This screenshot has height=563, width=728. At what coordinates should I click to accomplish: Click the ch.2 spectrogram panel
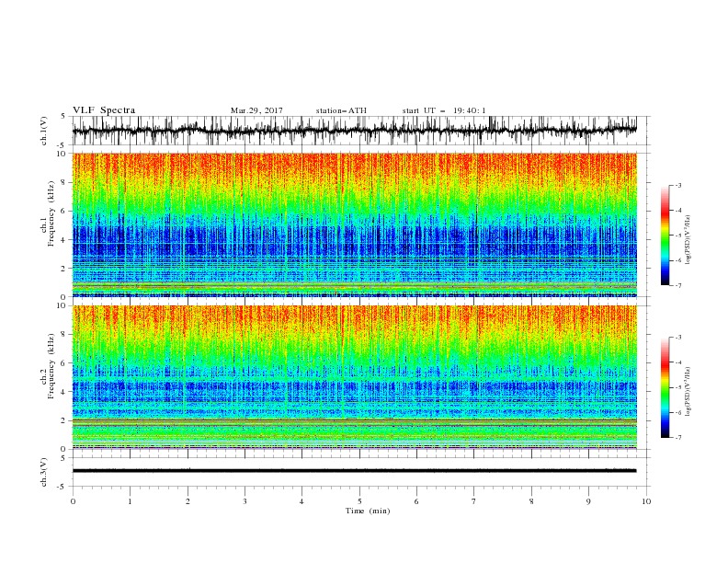(x=354, y=377)
